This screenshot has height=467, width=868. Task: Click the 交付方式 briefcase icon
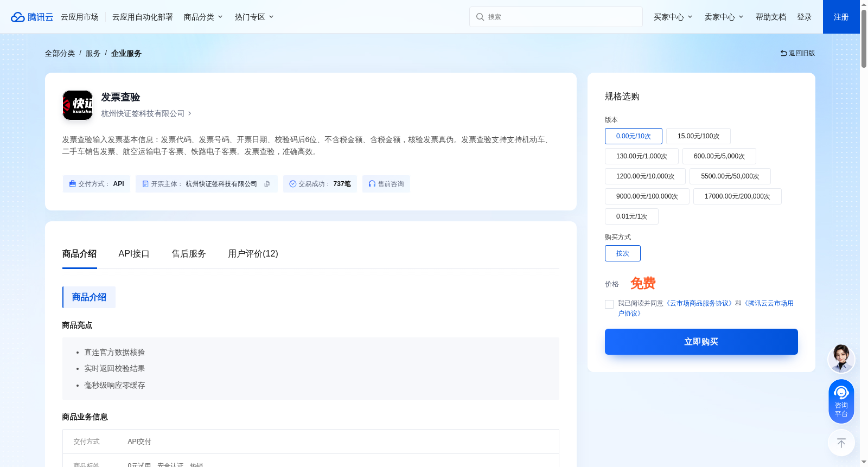coord(73,184)
